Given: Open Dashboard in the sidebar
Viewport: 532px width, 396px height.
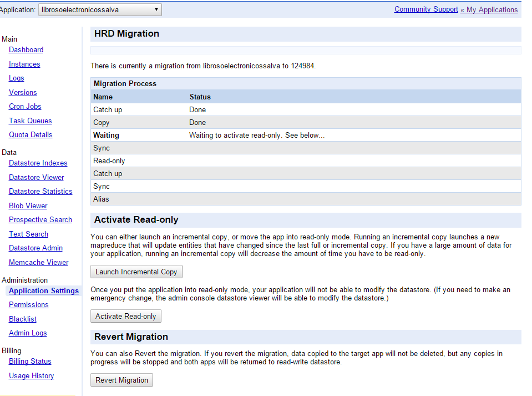Looking at the screenshot, I should pyautogui.click(x=26, y=50).
